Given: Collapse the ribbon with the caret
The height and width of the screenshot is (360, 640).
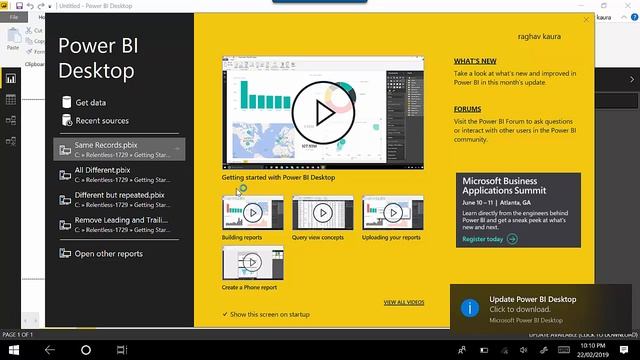Looking at the screenshot, I should pyautogui.click(x=624, y=17).
